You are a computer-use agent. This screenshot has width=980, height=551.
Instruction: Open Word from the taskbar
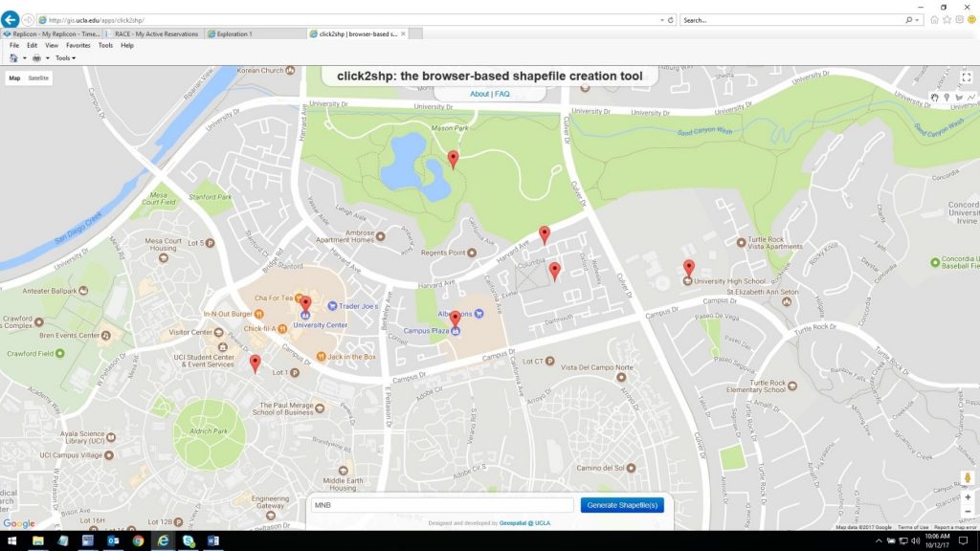pyautogui.click(x=212, y=541)
